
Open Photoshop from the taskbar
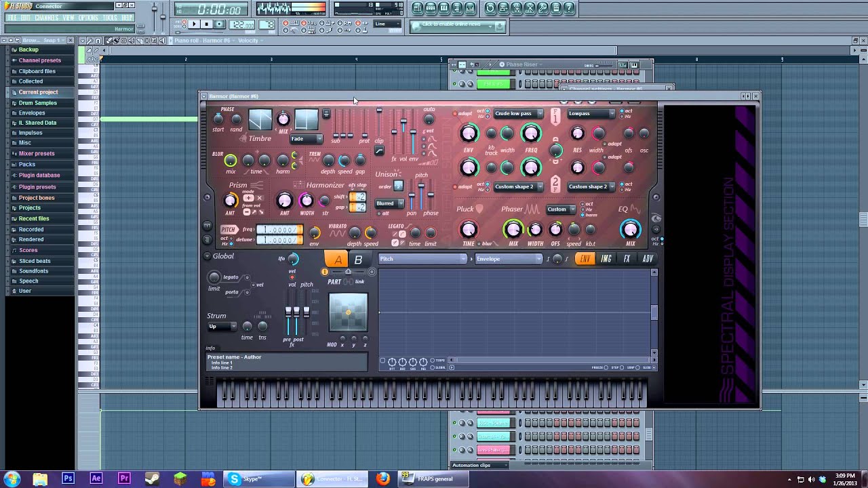[x=68, y=479]
